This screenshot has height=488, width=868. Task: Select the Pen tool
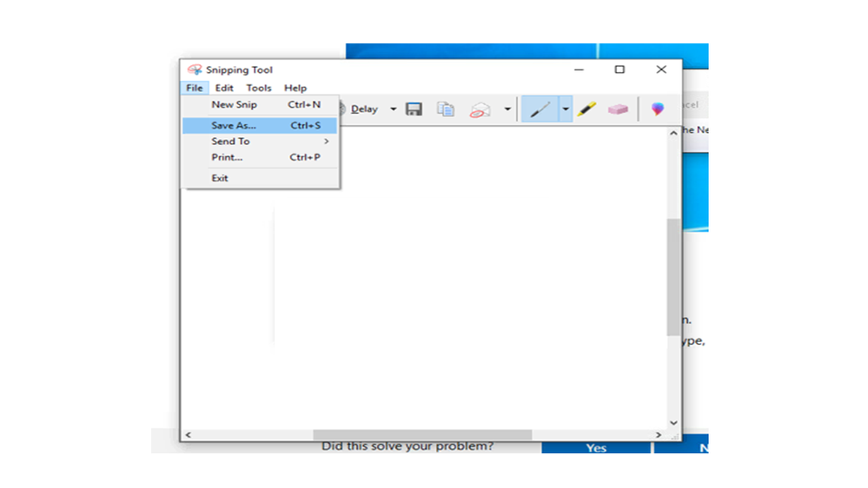click(540, 109)
